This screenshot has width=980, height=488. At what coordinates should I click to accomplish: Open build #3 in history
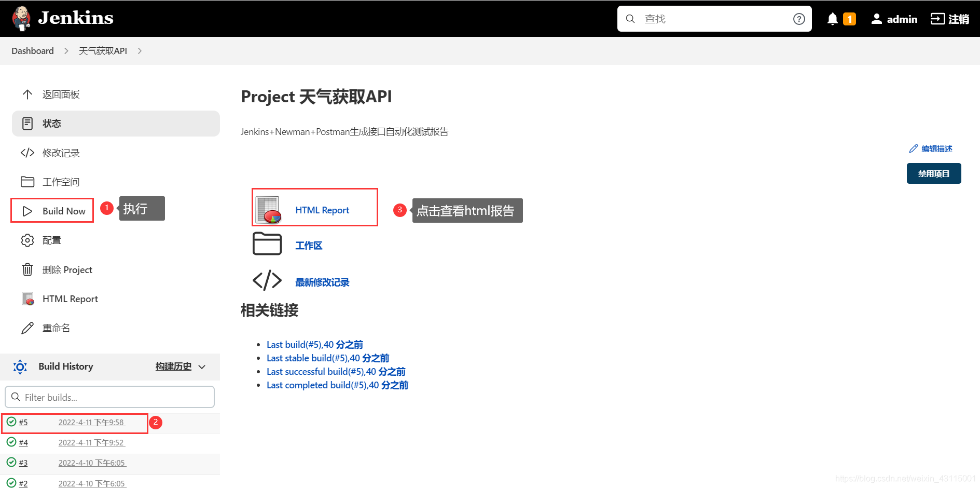pos(23,463)
